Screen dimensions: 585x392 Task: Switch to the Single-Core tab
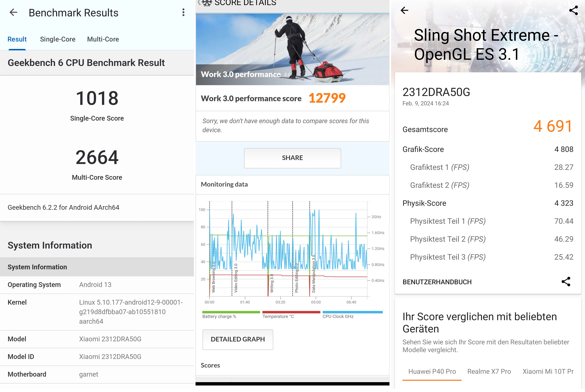coord(58,39)
